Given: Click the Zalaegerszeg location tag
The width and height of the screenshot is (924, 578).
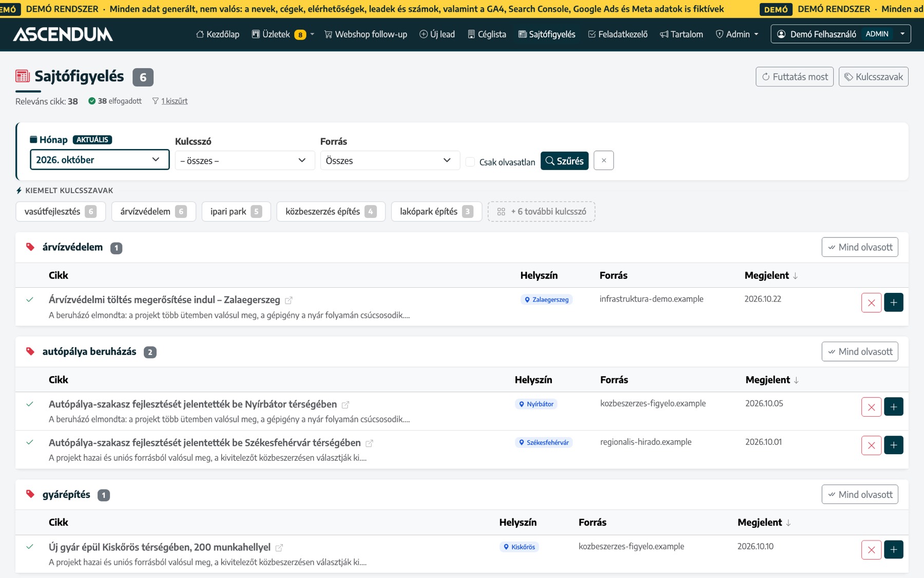Looking at the screenshot, I should click(546, 300).
